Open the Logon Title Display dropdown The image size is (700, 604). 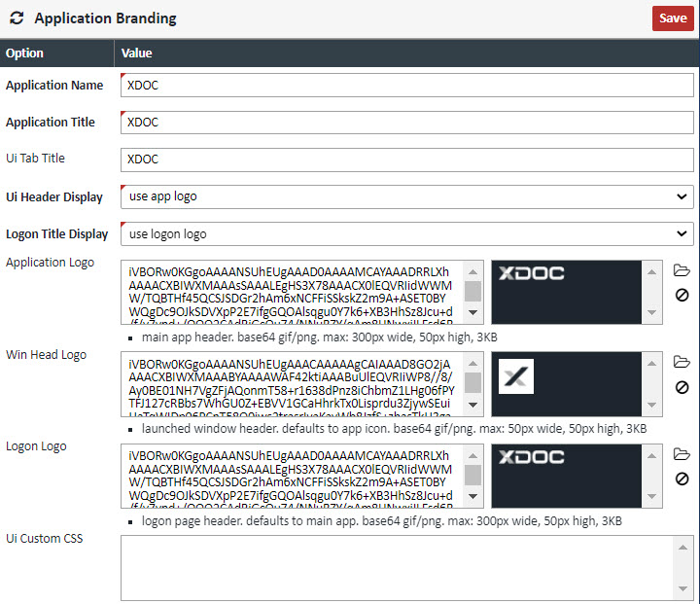[406, 234]
